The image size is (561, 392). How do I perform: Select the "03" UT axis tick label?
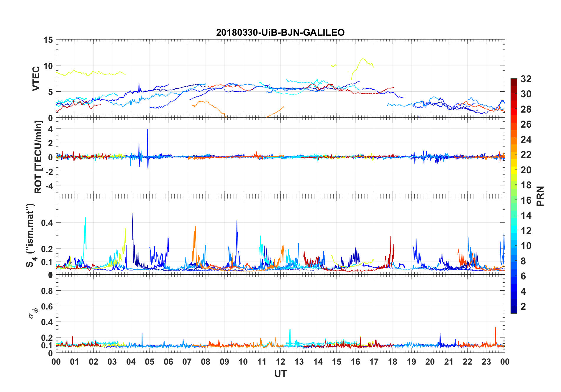point(112,362)
